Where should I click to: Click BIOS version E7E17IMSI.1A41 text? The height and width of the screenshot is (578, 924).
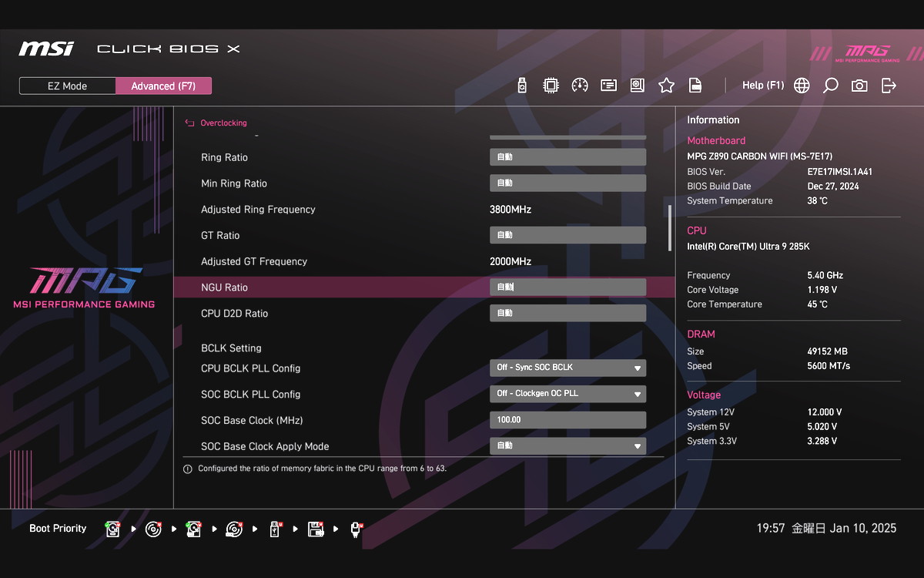(x=839, y=172)
